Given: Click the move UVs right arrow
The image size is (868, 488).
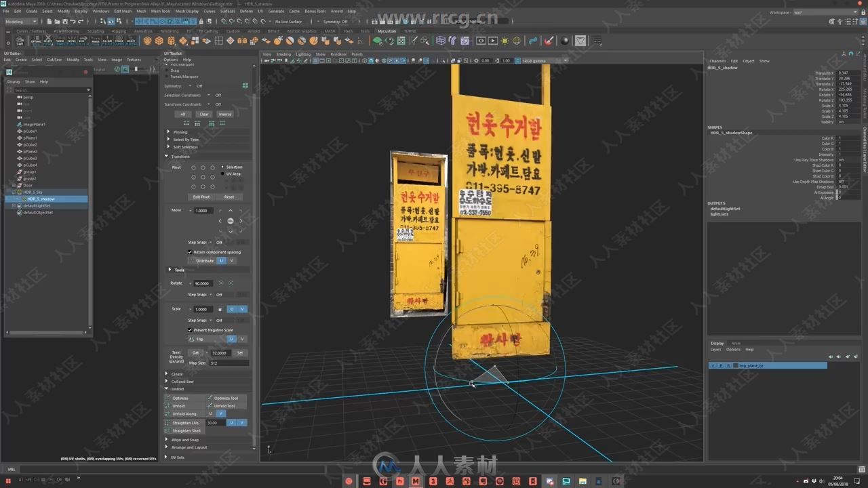Looking at the screenshot, I should 241,221.
